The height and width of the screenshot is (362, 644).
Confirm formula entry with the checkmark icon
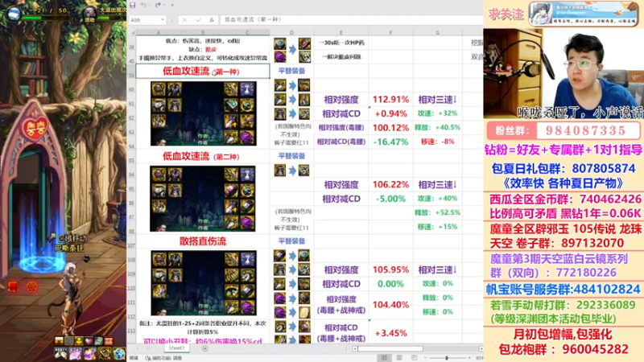[198, 19]
